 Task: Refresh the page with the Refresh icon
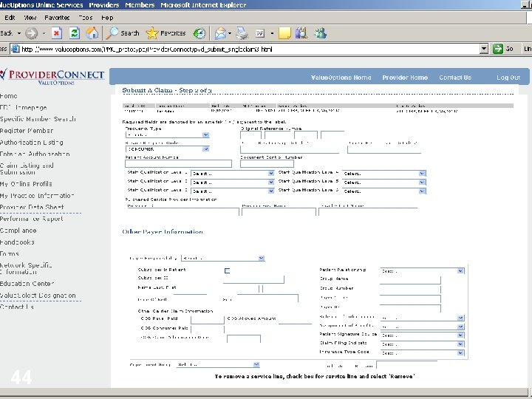[74, 33]
